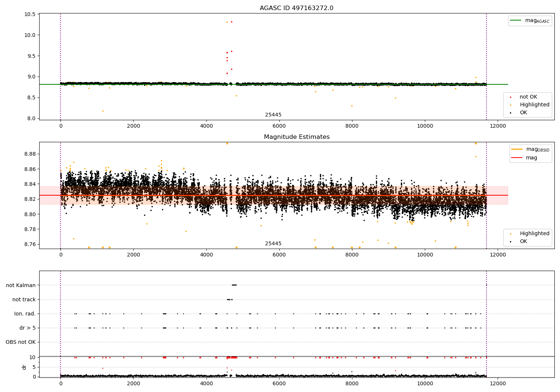Viewport: 560px width, 392px height.
Task: Click the 'dr > 5' row label
Action: tap(28, 328)
